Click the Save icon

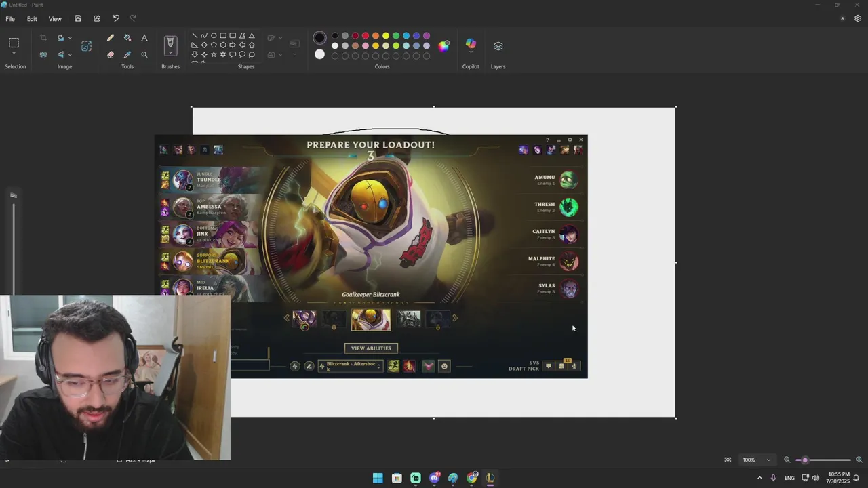coord(78,18)
